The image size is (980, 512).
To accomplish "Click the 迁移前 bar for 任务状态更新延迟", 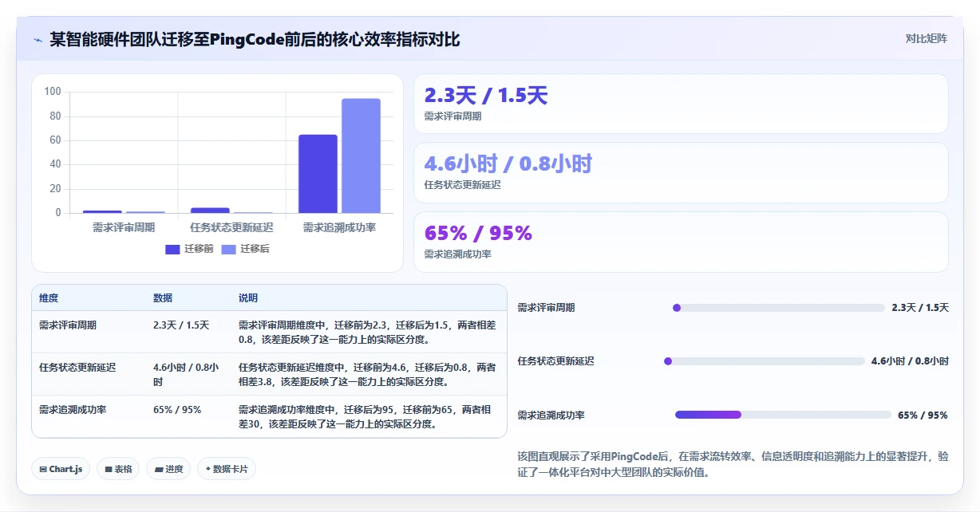I will (x=210, y=211).
